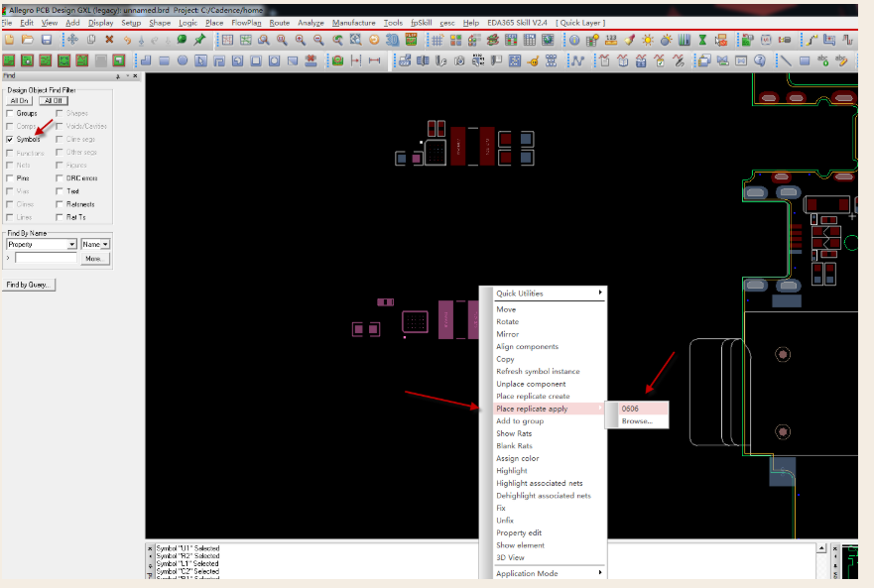Click scroll-up arrow of command log
The height and width of the screenshot is (588, 874).
click(x=821, y=549)
